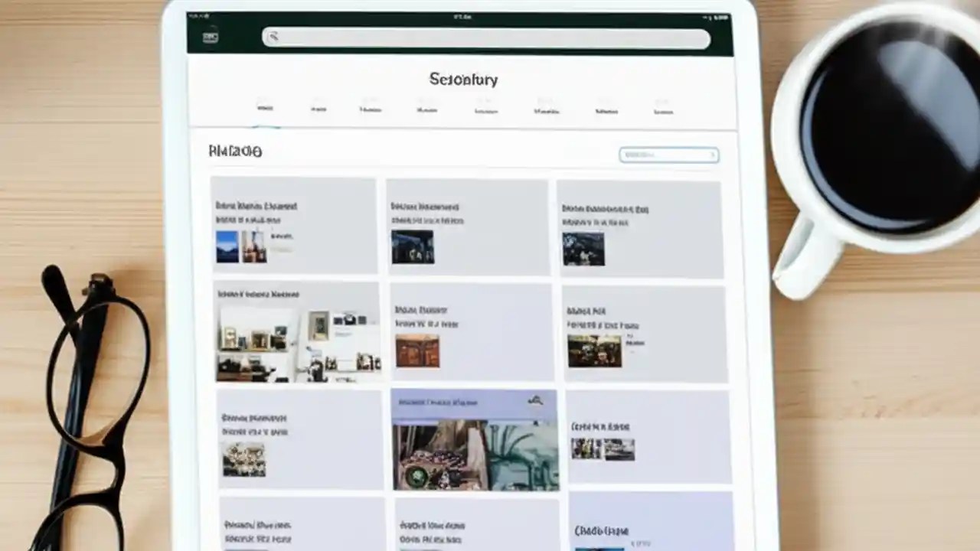980x551 pixels.
Task: Collapse the dropdown field above the card grid
Action: coord(668,155)
